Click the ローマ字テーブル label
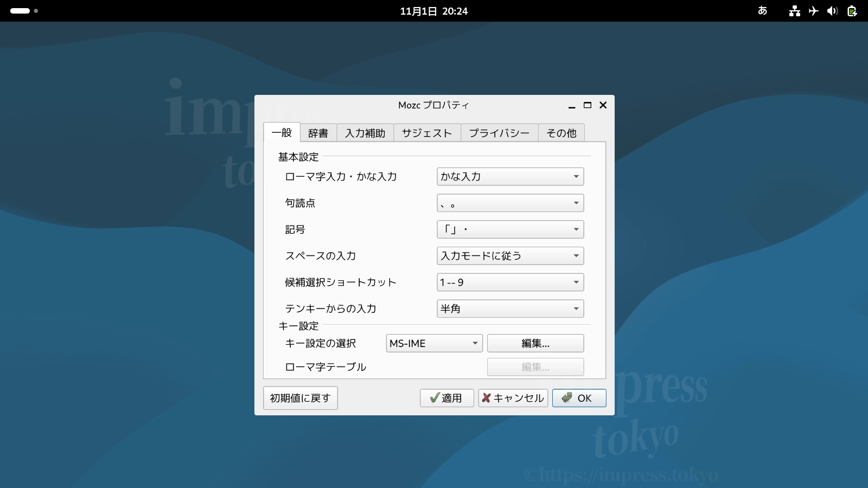 point(325,367)
